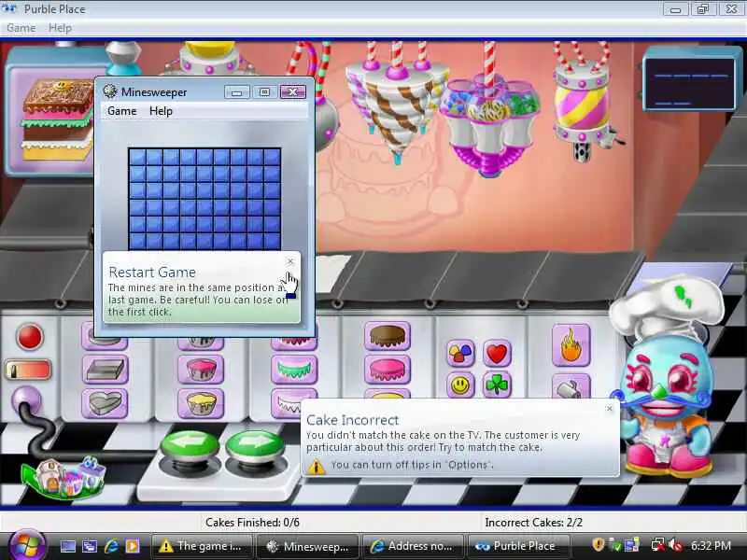Viewport: 747px width, 560px height.
Task: Push the green right arrow conveyor button
Action: coord(255,447)
